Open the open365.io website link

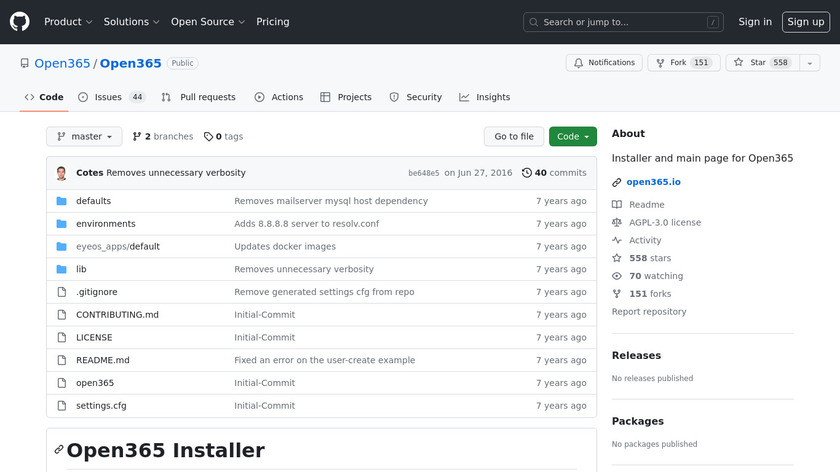pyautogui.click(x=653, y=182)
